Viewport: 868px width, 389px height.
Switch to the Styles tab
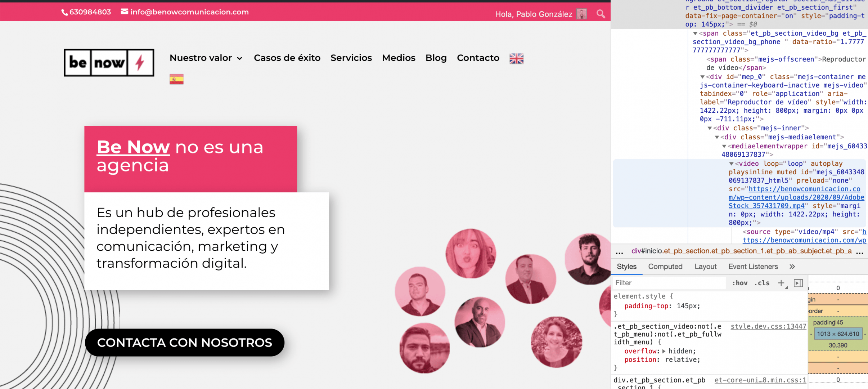coord(626,267)
